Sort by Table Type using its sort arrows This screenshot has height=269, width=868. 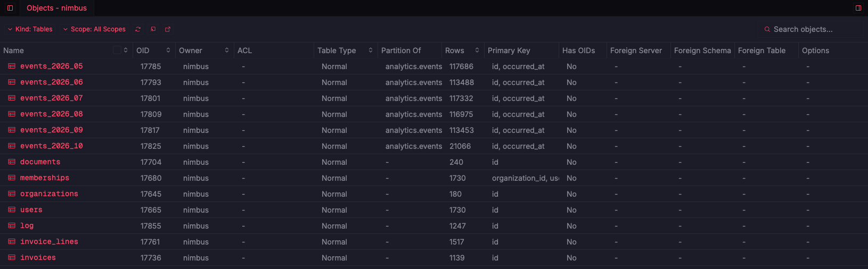point(371,50)
